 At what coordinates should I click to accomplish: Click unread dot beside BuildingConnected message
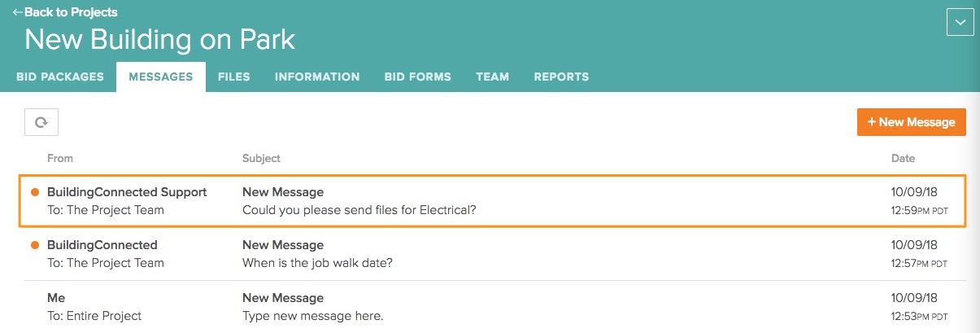(x=35, y=245)
